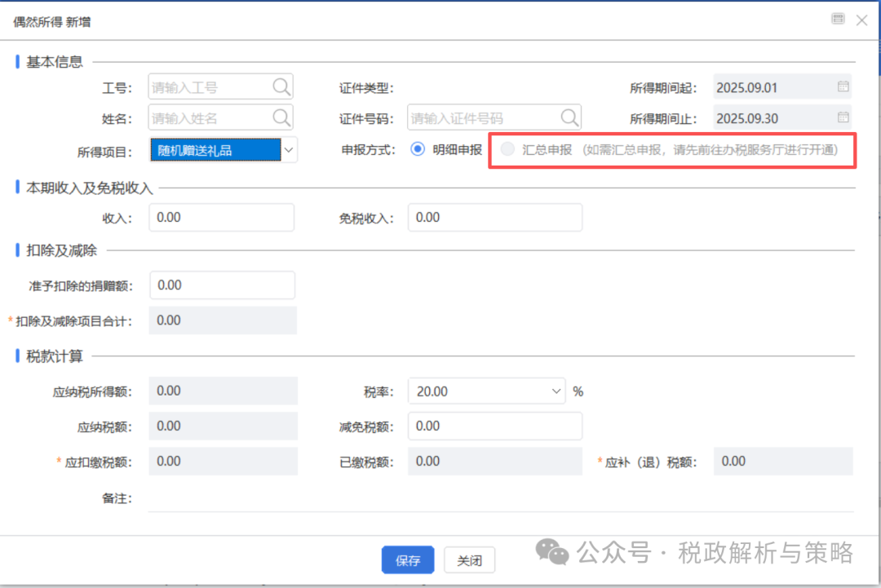Click the 准予扣除的捐赠额 field
881x588 pixels.
click(221, 285)
